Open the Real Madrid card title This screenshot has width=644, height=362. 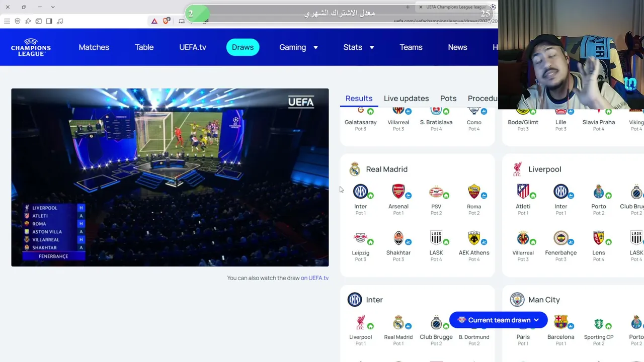386,169
